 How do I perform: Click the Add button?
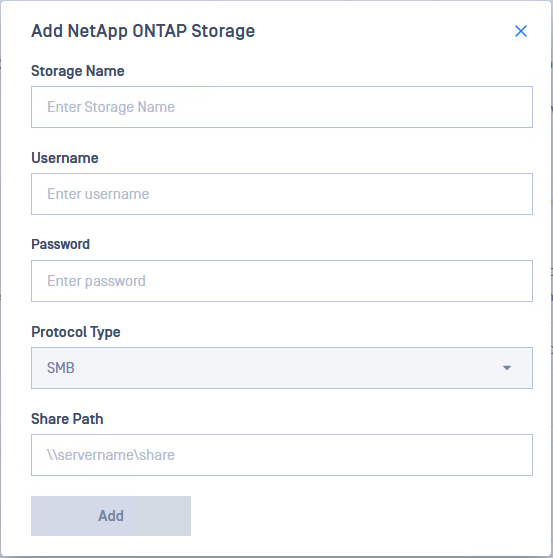coord(111,516)
